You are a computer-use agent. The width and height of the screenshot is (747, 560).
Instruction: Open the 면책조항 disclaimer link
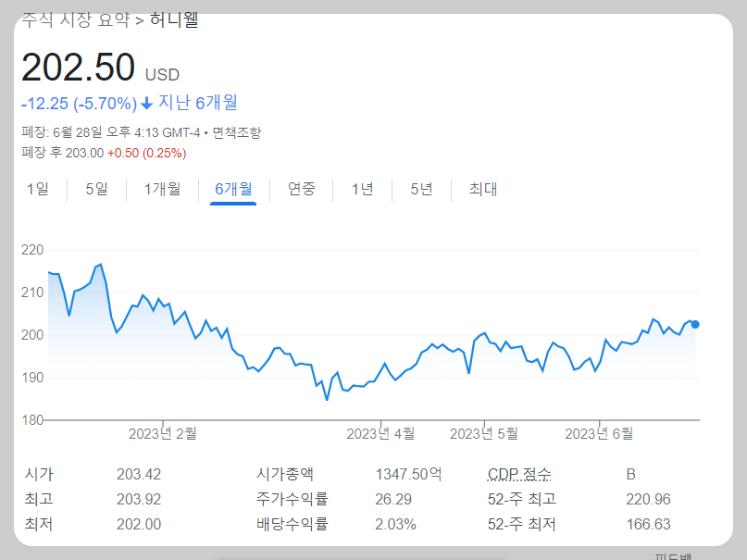point(237,132)
